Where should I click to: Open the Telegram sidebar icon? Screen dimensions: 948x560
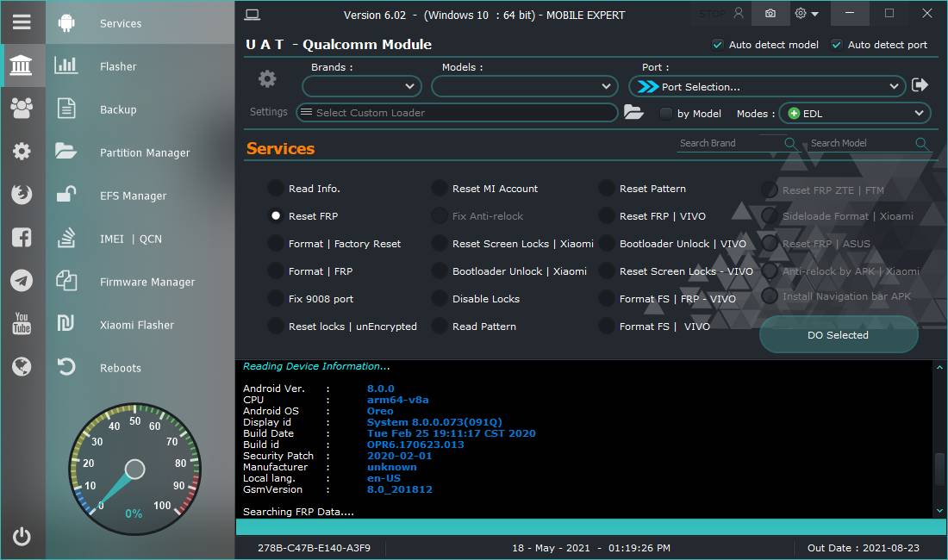(22, 280)
